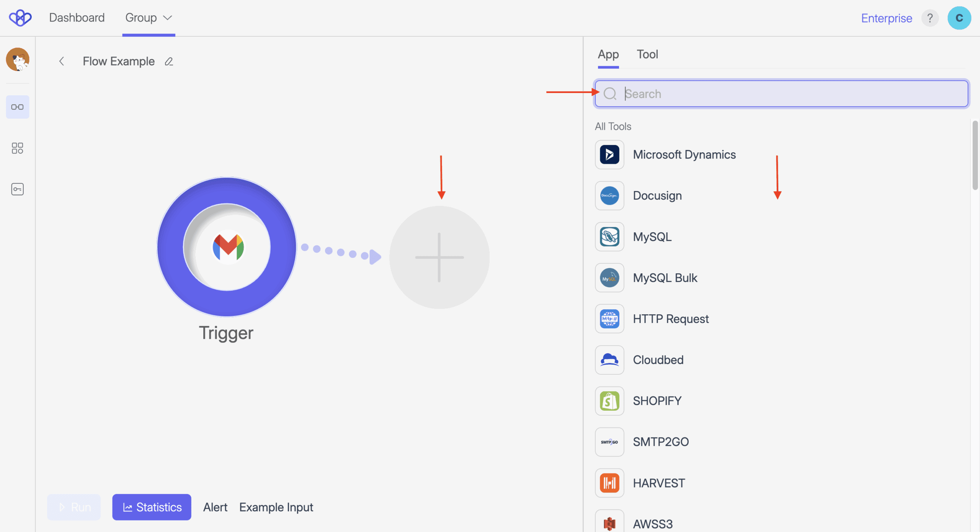Click the Statistics button

pyautogui.click(x=152, y=507)
